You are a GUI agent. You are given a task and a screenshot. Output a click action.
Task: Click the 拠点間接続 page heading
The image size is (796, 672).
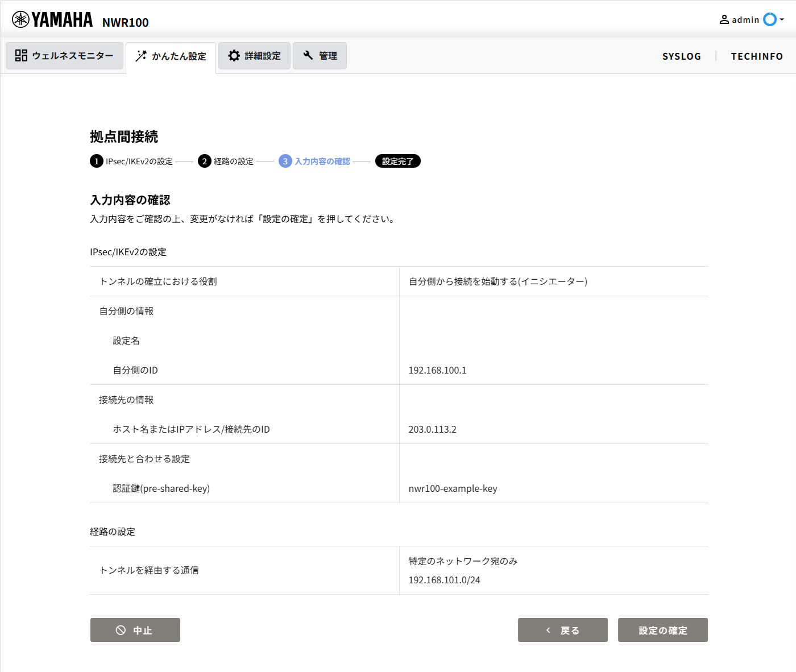pyautogui.click(x=124, y=136)
